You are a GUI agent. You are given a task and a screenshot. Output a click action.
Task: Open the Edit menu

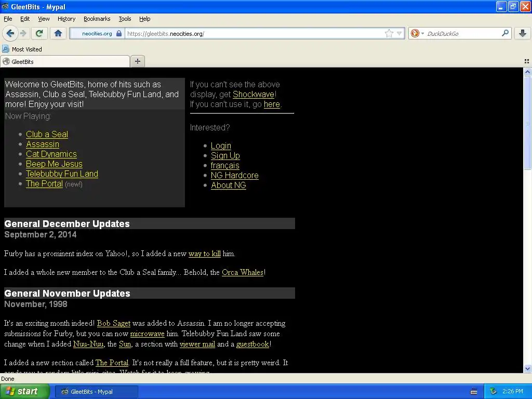click(25, 19)
